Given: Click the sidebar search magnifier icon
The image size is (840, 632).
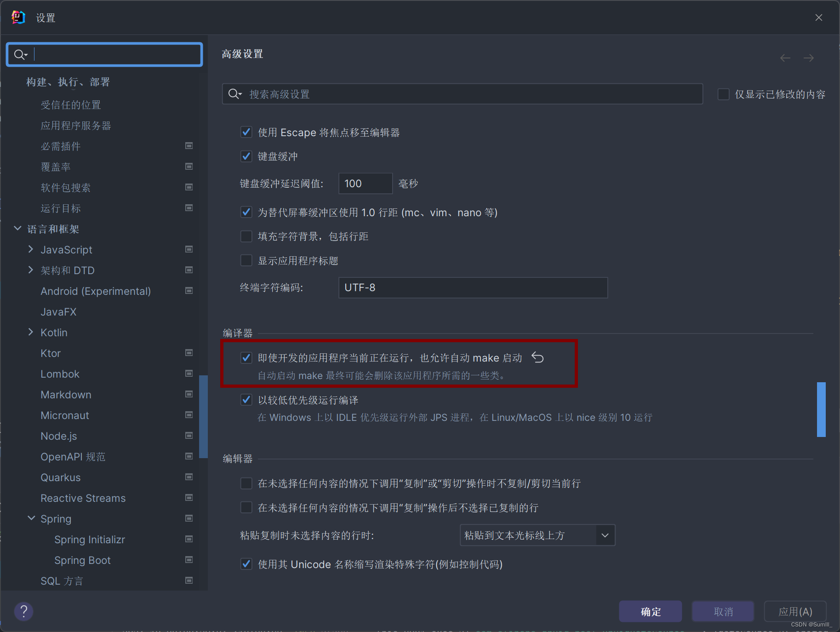Looking at the screenshot, I should click(18, 55).
